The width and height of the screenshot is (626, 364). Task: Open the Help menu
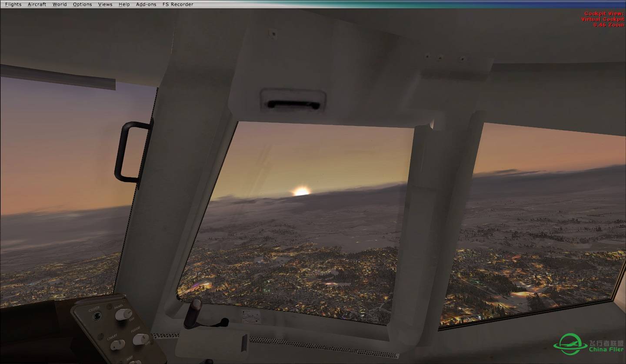click(x=124, y=4)
